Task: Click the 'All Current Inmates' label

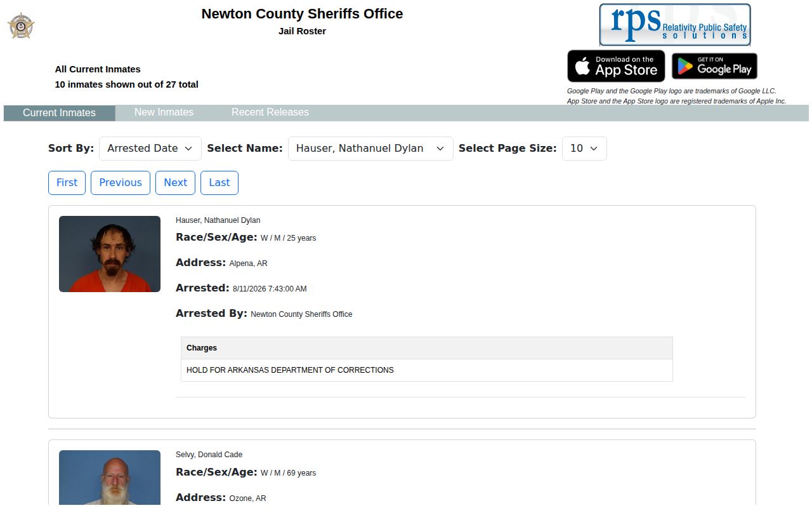Action: tap(98, 69)
